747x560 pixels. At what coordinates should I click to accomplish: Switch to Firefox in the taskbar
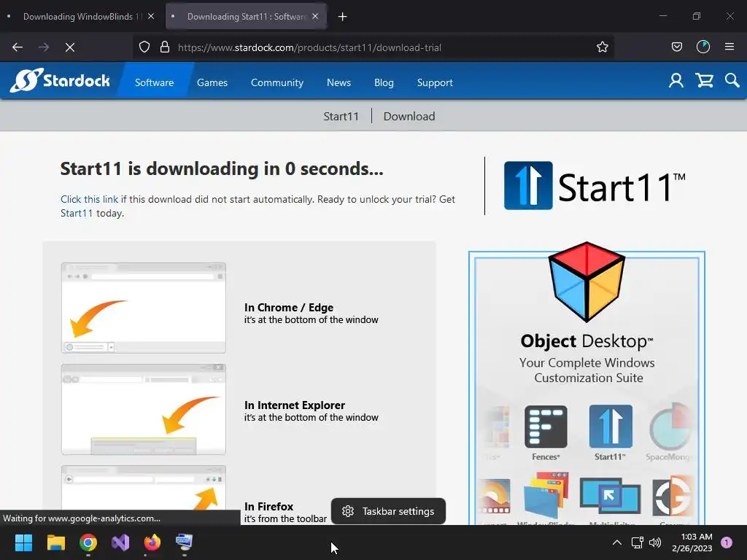pyautogui.click(x=152, y=542)
